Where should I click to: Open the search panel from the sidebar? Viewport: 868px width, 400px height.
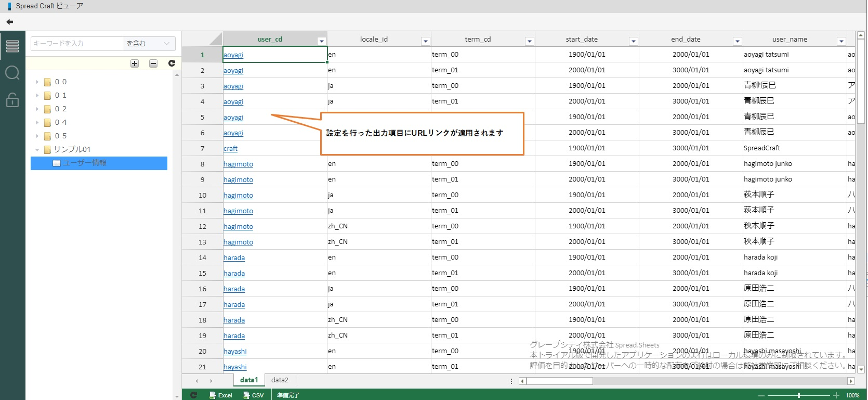click(x=12, y=73)
